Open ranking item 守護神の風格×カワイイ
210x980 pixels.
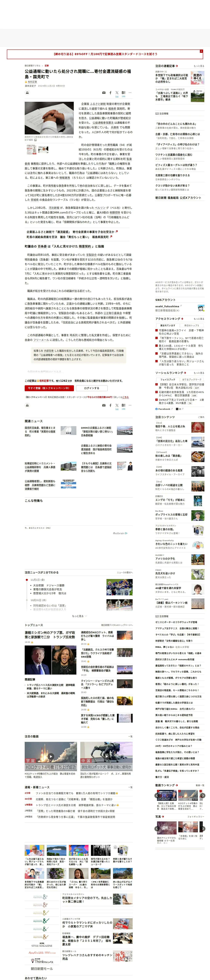(181, 332)
